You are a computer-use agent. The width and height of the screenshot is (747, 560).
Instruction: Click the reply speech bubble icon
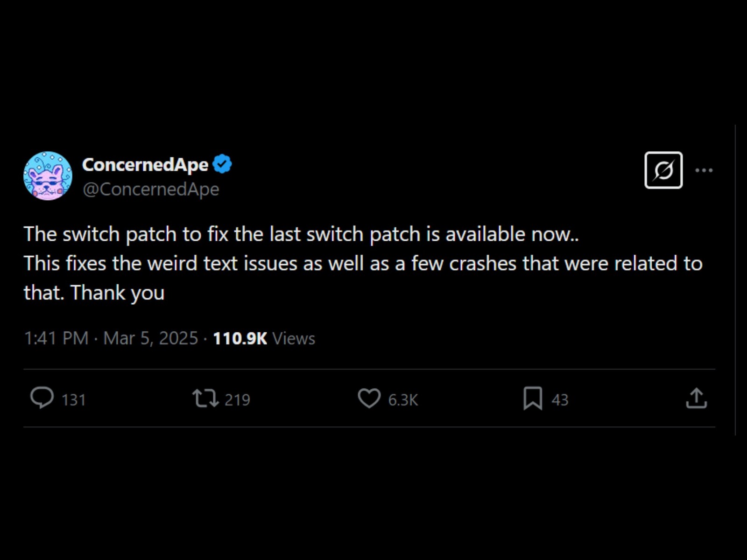pos(42,399)
